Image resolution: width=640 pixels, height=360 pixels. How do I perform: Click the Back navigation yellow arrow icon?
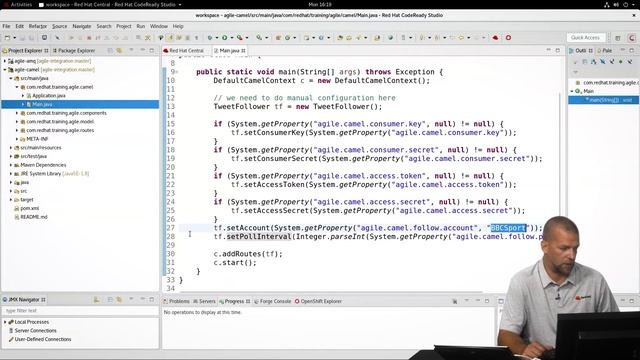pos(460,38)
